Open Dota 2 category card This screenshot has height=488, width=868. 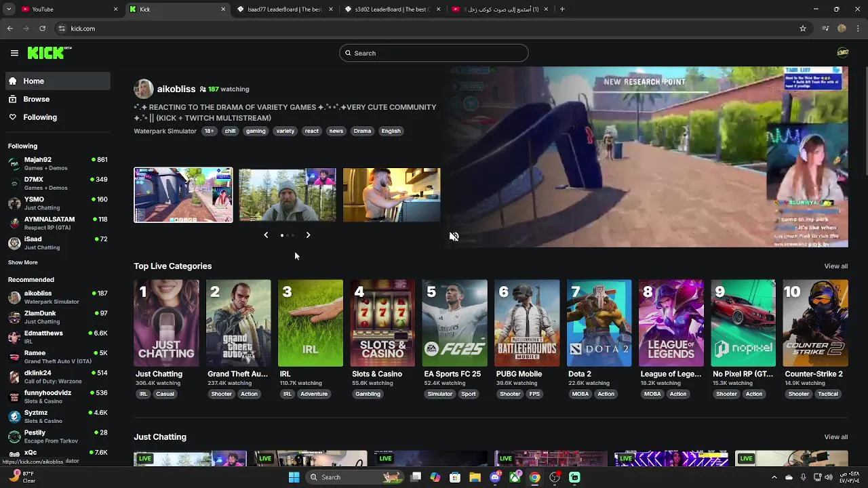(x=599, y=323)
